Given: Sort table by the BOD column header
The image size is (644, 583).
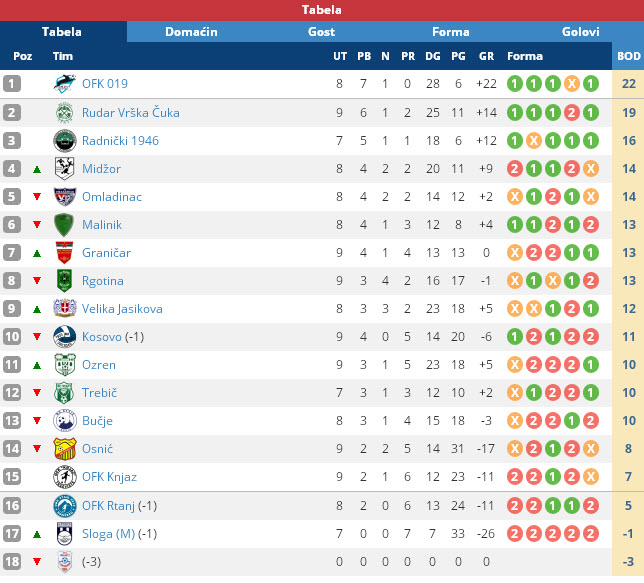Looking at the screenshot, I should (x=628, y=56).
